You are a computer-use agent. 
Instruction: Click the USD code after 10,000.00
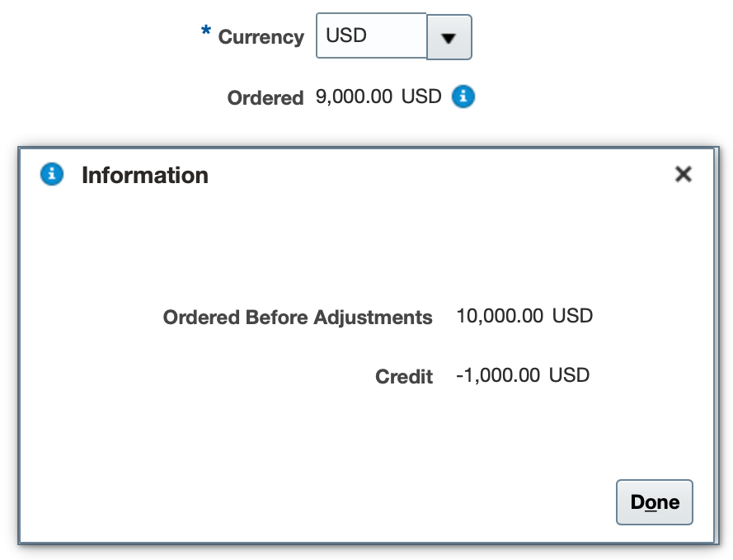click(572, 316)
